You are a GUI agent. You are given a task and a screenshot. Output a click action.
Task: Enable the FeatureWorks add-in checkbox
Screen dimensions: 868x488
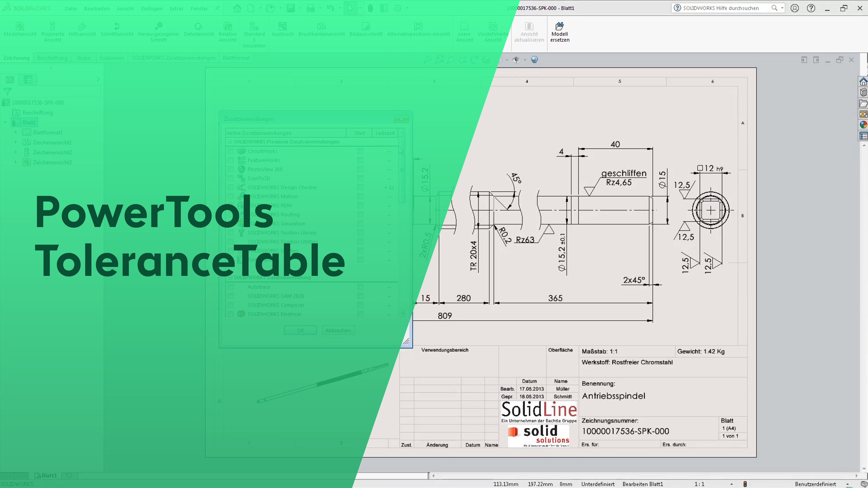(x=231, y=160)
